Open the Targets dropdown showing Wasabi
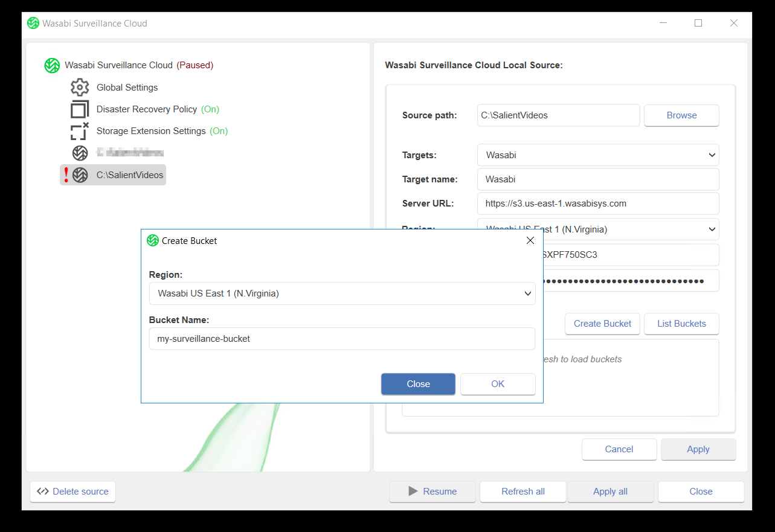The height and width of the screenshot is (532, 775). tap(598, 155)
